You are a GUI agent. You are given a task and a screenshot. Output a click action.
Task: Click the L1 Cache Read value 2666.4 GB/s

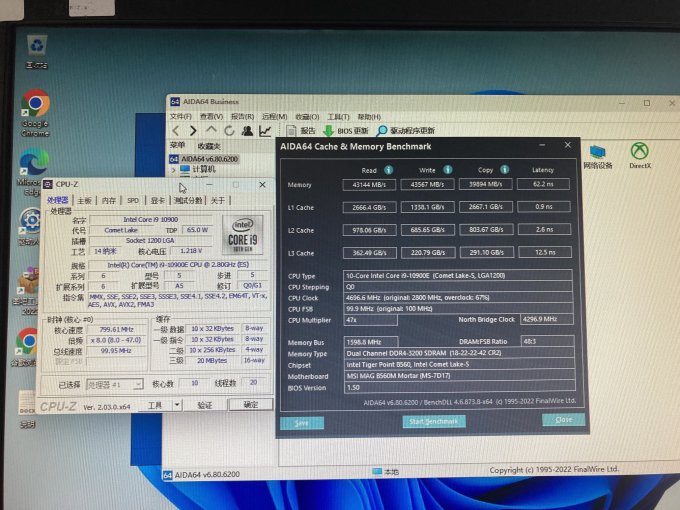click(369, 207)
